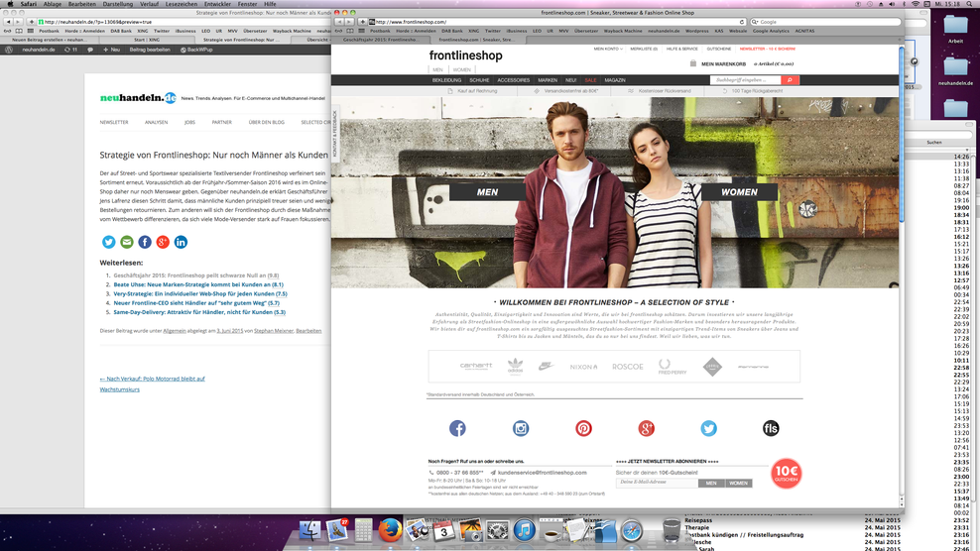Viewport: 980px width, 551px height.
Task: Focus the 'Suchbegriff eingeben' search field
Action: [746, 80]
